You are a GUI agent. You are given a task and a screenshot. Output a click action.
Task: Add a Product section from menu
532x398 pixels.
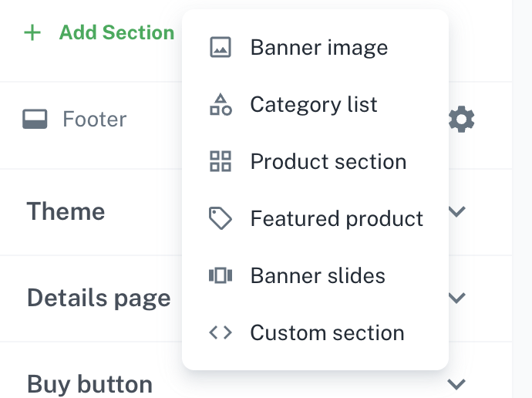pos(328,162)
